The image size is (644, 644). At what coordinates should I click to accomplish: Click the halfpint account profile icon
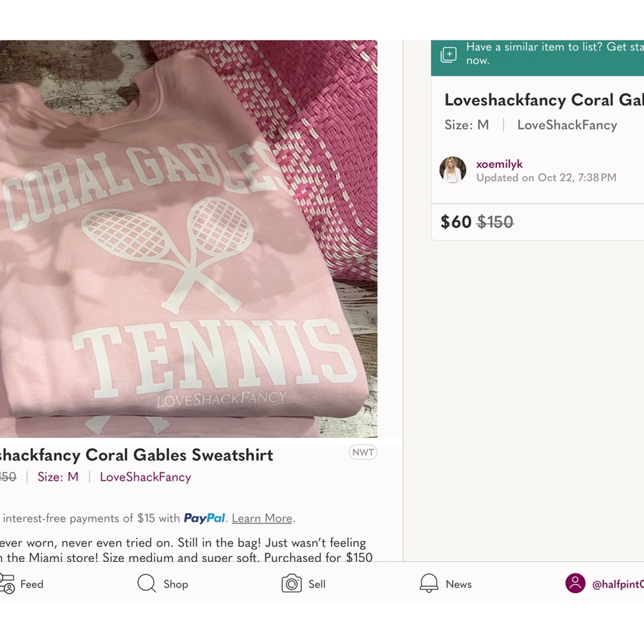pyautogui.click(x=576, y=583)
